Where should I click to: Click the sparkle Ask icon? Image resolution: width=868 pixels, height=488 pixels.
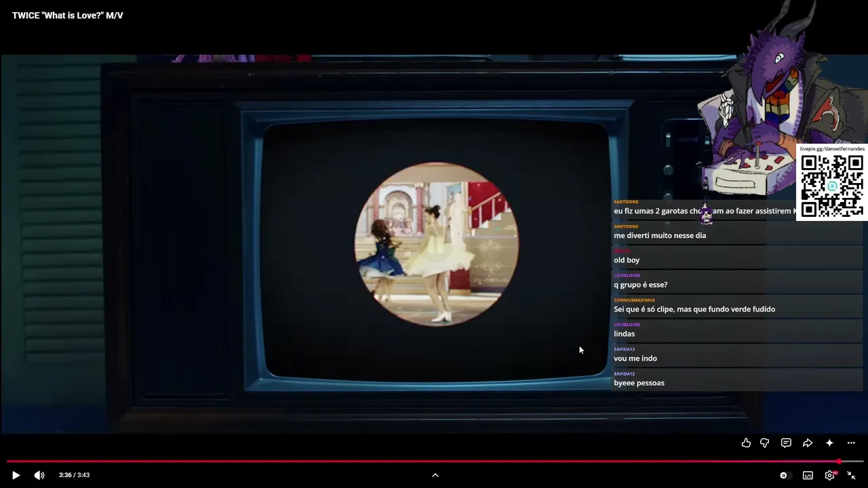click(829, 443)
